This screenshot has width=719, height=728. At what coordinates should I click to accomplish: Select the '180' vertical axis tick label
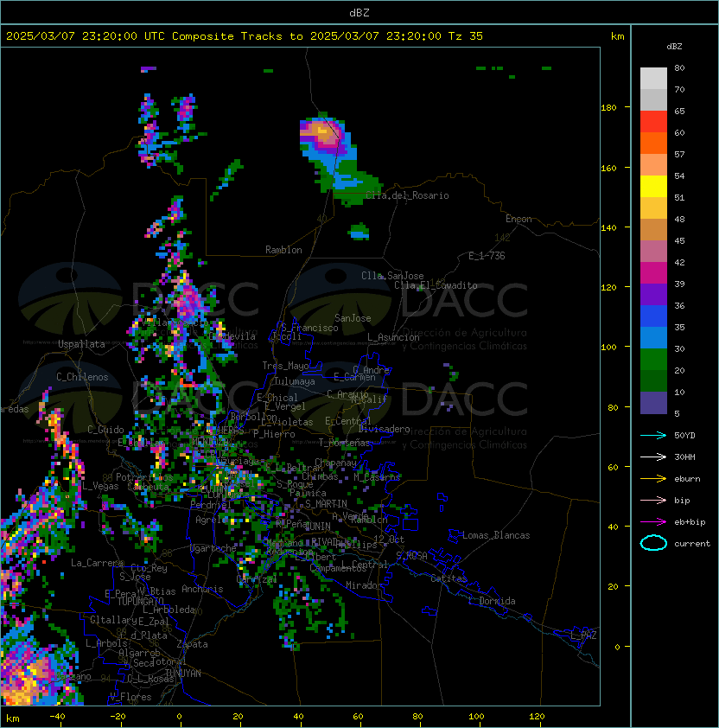click(608, 108)
